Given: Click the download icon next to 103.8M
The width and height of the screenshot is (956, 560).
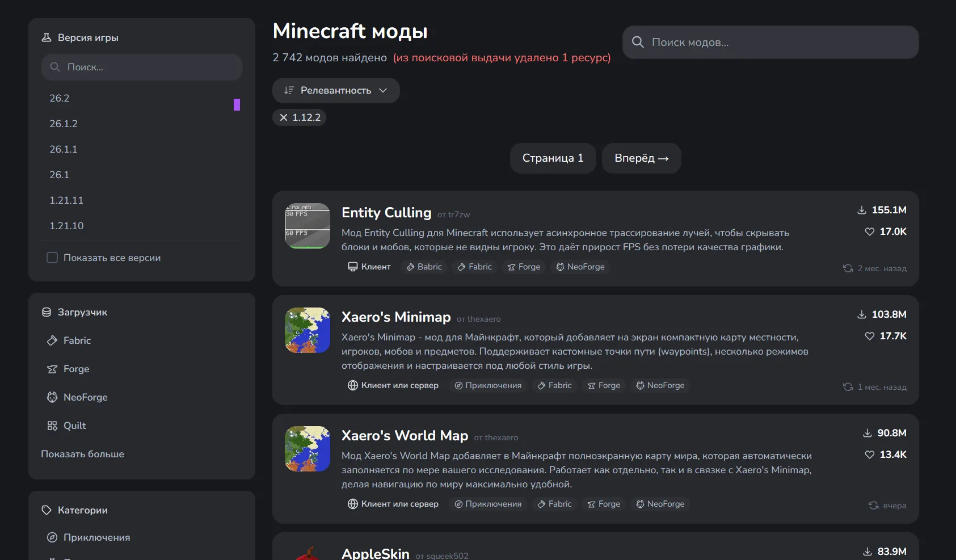Looking at the screenshot, I should pyautogui.click(x=862, y=314).
